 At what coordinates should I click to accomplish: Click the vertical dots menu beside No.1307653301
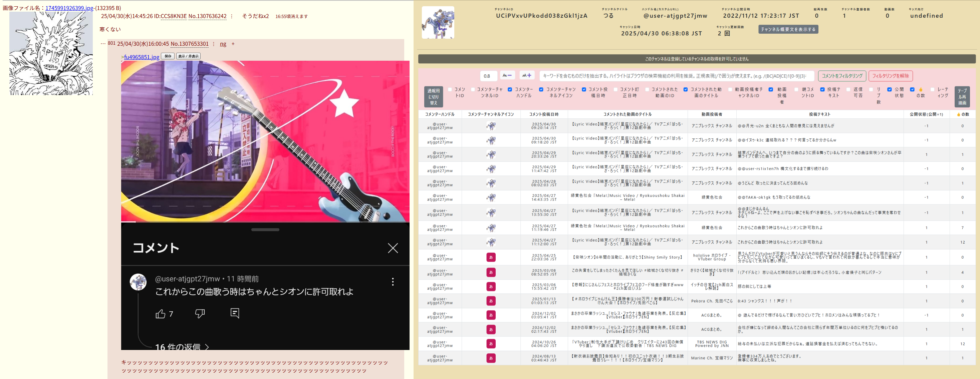point(213,44)
